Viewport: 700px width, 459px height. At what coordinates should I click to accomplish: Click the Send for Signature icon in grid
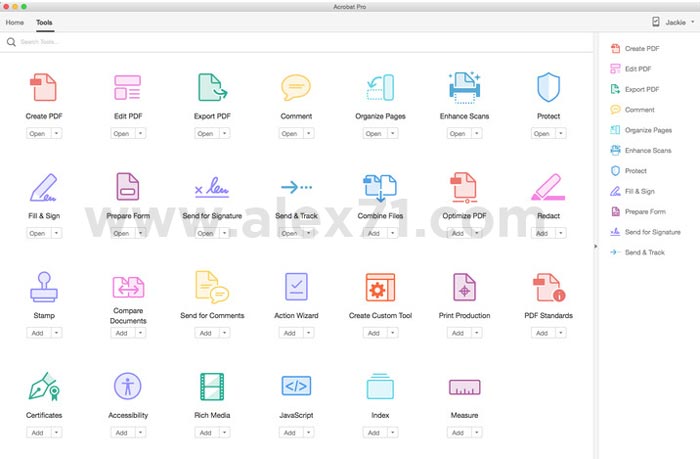pos(212,187)
